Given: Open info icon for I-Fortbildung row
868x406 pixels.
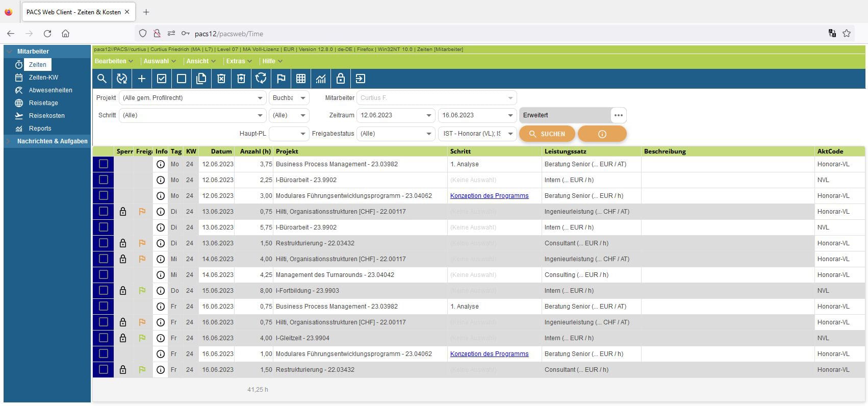Looking at the screenshot, I should [161, 291].
